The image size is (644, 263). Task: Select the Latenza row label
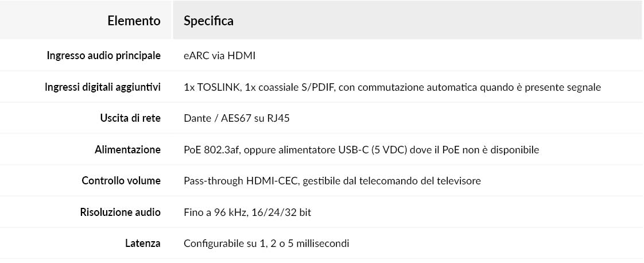pyautogui.click(x=143, y=243)
